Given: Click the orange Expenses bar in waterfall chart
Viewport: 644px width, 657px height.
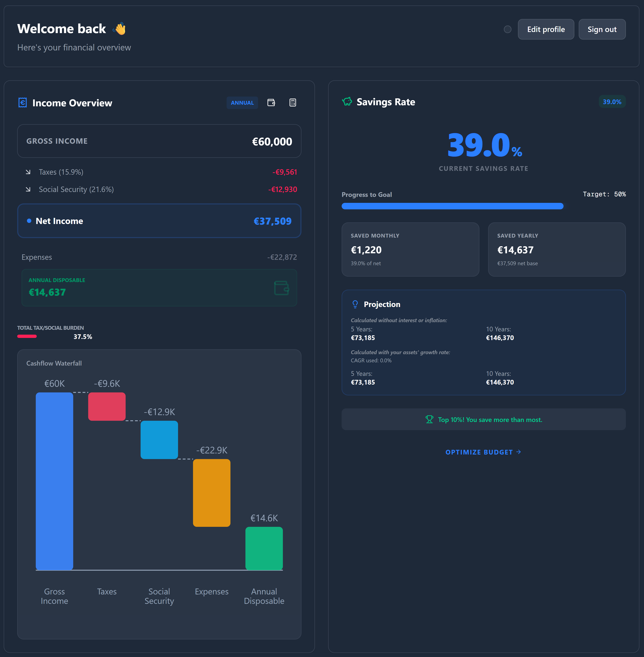Looking at the screenshot, I should tap(211, 492).
